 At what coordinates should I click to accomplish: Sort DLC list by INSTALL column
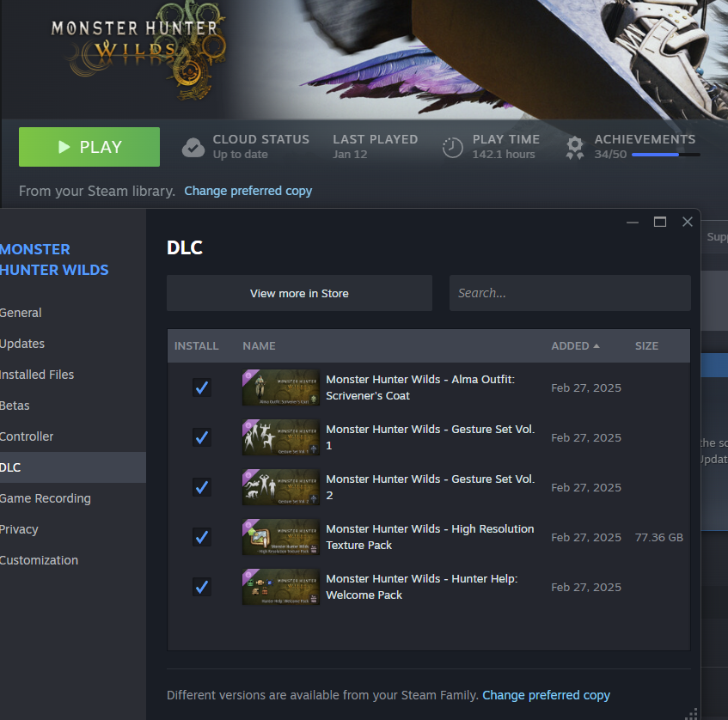coord(196,346)
